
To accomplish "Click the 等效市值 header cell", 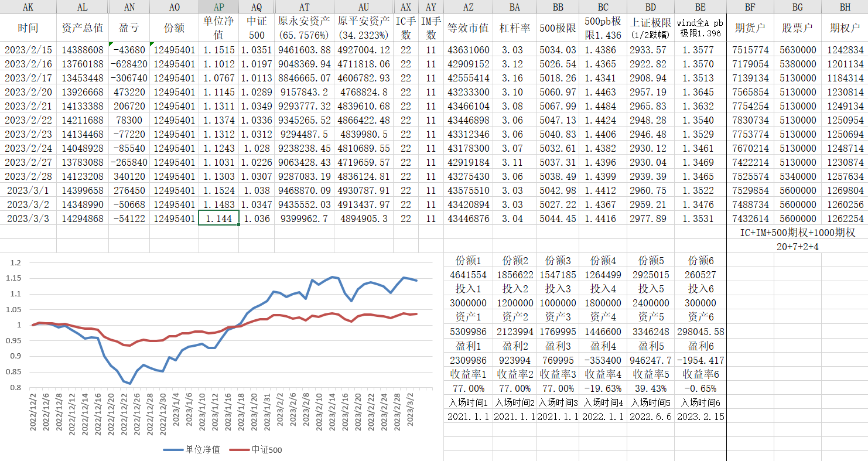I will 468,28.
